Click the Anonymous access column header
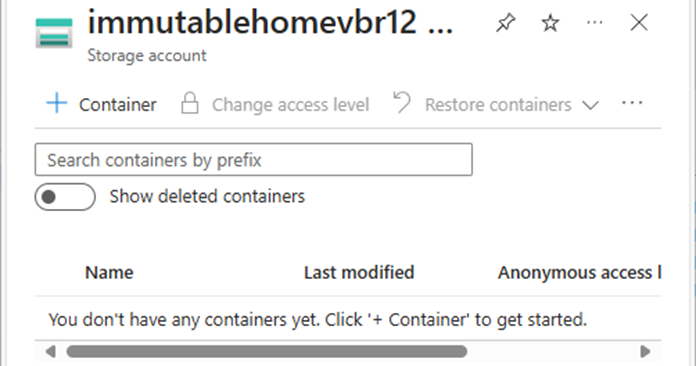 pos(580,273)
